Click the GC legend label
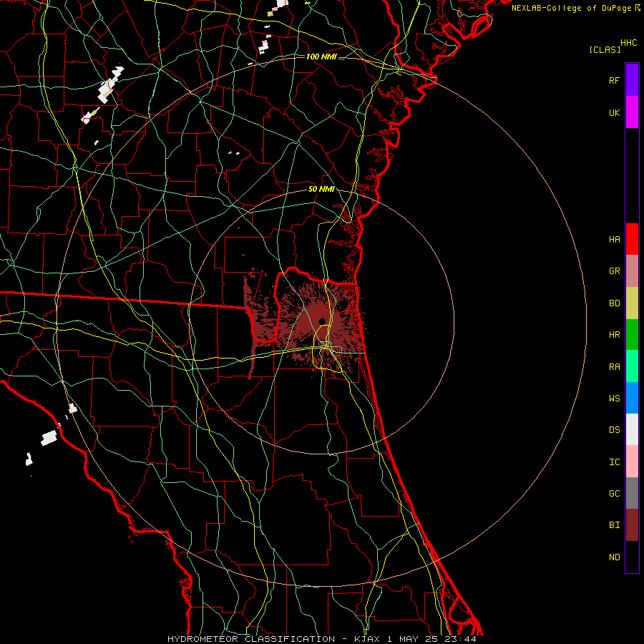This screenshot has height=644, width=644. coord(614,494)
